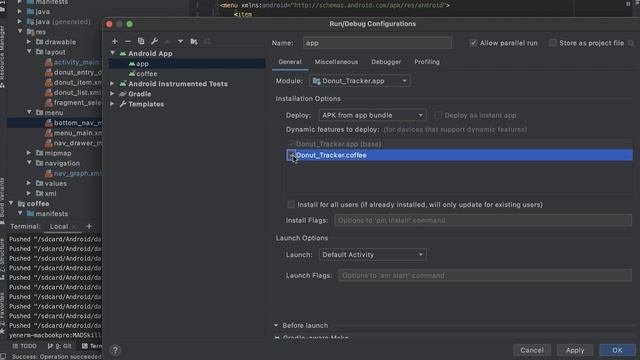640x360 pixels.
Task: Switch to the Profiling tab
Action: point(427,62)
